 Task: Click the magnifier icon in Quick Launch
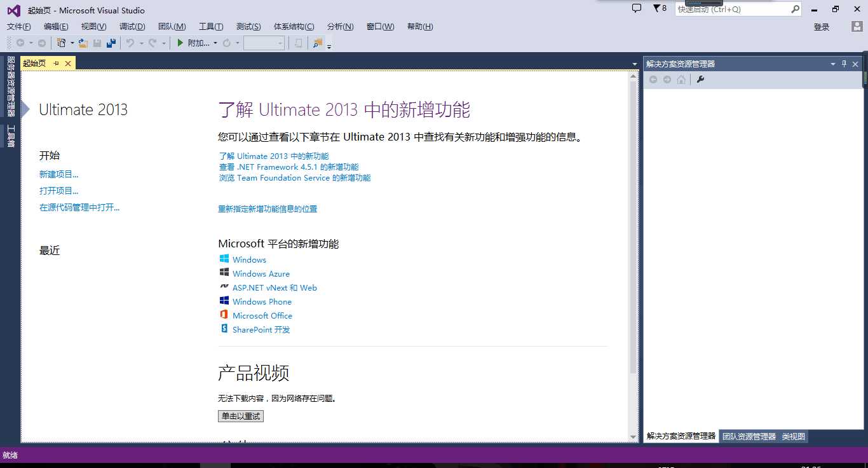pyautogui.click(x=795, y=9)
